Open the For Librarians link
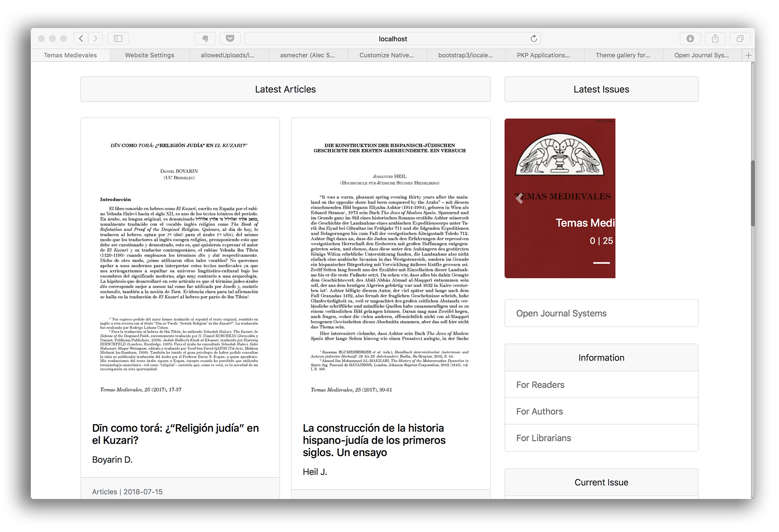Image resolution: width=779 pixels, height=532 pixels. pyautogui.click(x=543, y=438)
